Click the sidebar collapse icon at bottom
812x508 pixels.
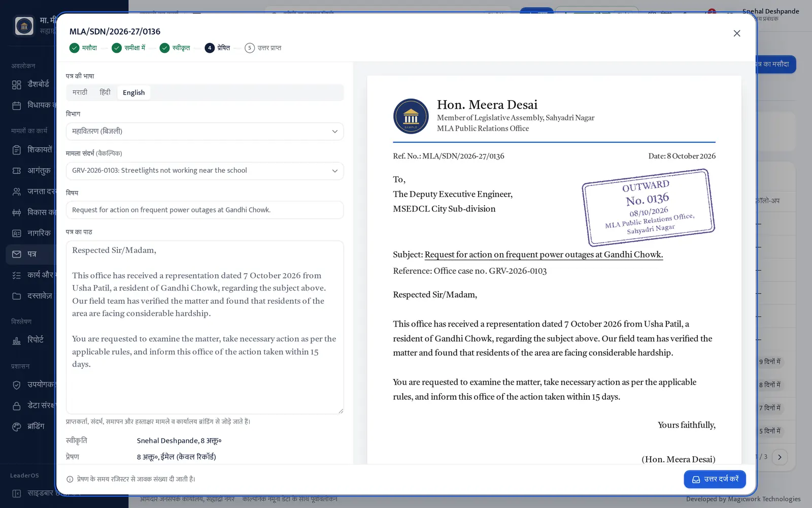17,493
